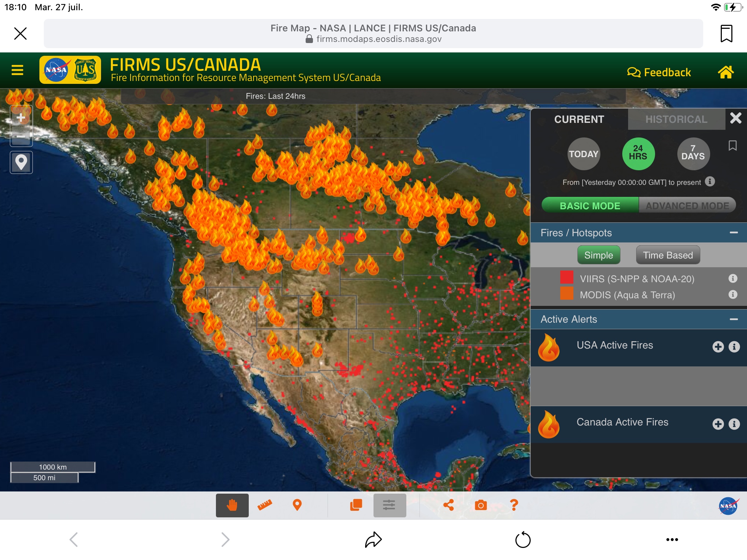The image size is (747, 560).
Task: Zoom in on the map
Action: 21,118
